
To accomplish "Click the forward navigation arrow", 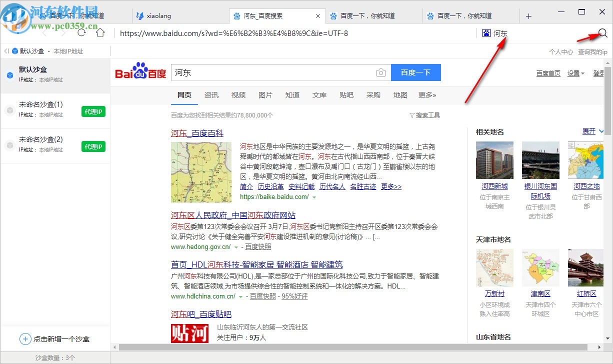I will pyautogui.click(x=62, y=32).
